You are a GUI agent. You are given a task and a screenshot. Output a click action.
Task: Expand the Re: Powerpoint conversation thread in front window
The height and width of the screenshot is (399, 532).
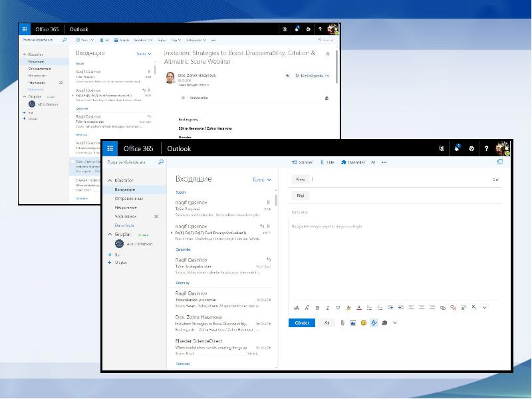(172, 233)
